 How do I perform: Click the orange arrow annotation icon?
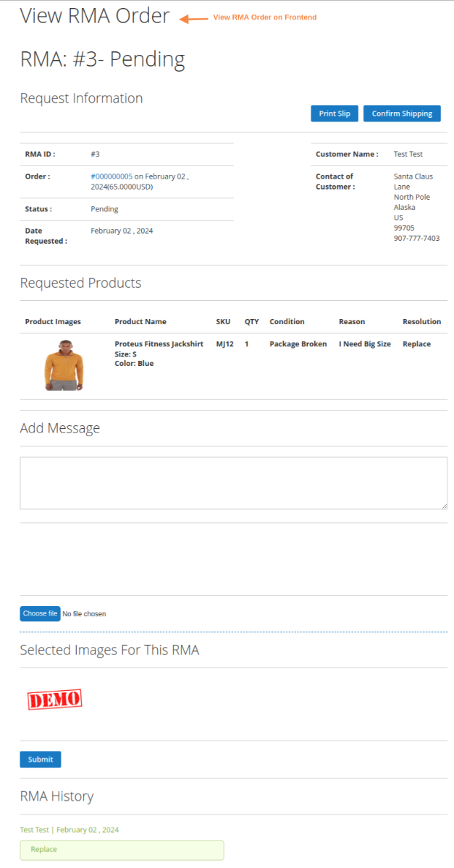point(190,17)
